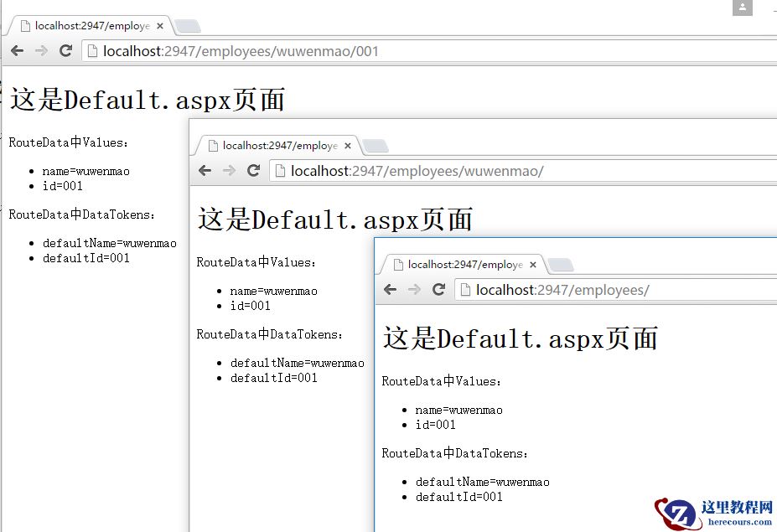Click the favicon on the back window's tab
Image resolution: width=777 pixels, height=532 pixels.
pyautogui.click(x=25, y=25)
